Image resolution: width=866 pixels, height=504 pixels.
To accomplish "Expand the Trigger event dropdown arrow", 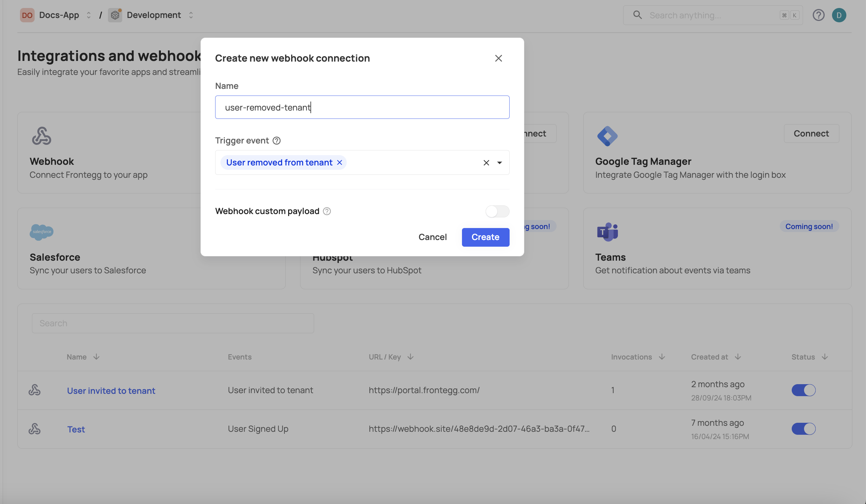I will click(500, 162).
